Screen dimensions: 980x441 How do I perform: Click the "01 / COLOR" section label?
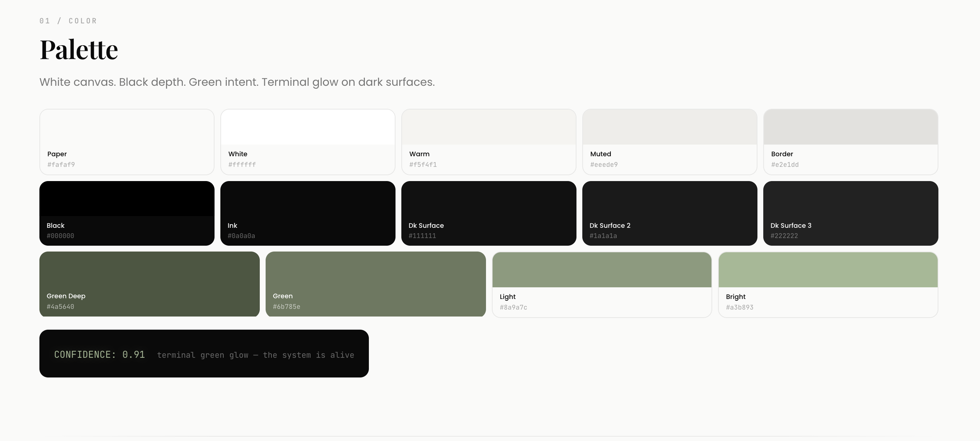coord(69,21)
